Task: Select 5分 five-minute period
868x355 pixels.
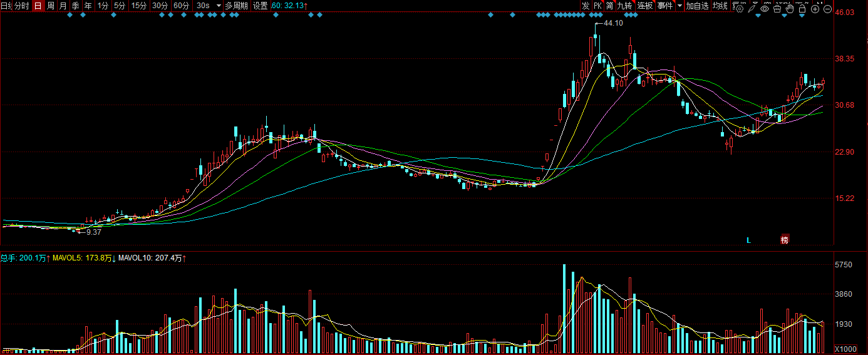Action: (x=119, y=6)
